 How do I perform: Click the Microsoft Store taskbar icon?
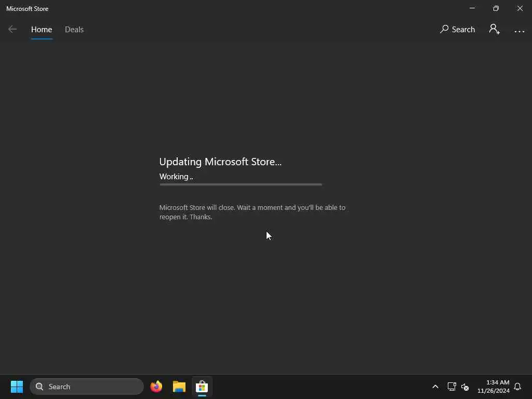coord(202,387)
